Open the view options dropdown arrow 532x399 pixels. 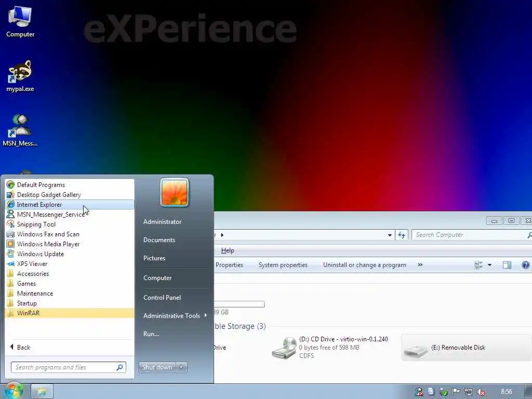click(x=489, y=265)
